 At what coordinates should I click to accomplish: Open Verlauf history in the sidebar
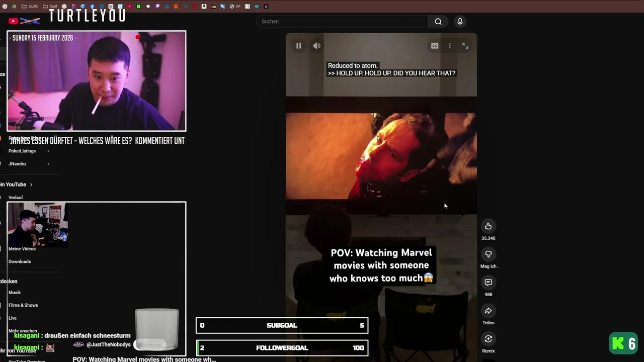tap(16, 198)
